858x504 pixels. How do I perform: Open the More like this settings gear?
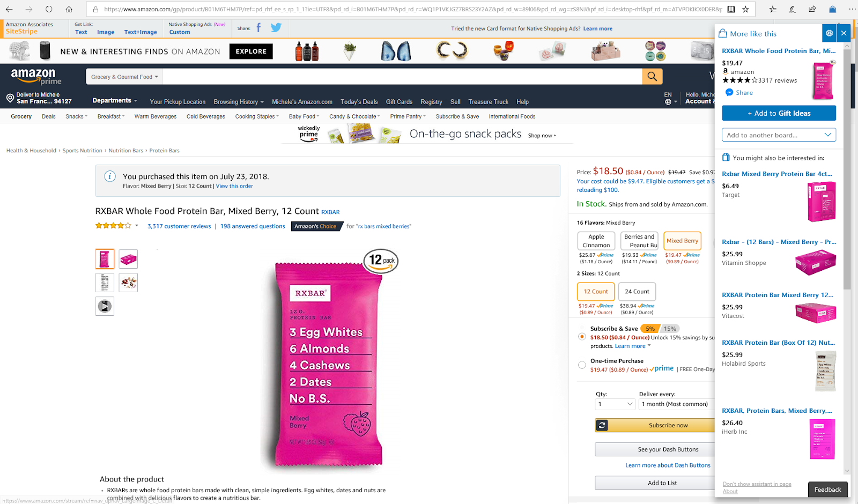coord(829,33)
